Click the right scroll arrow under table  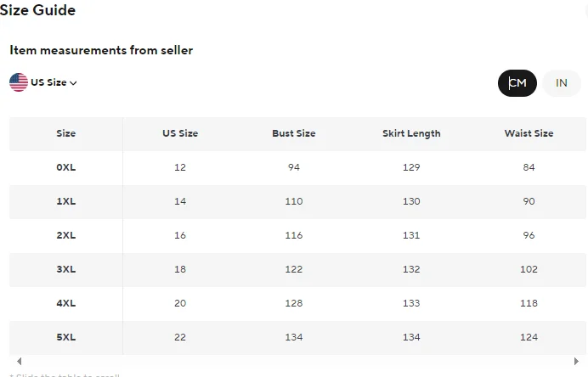point(576,361)
